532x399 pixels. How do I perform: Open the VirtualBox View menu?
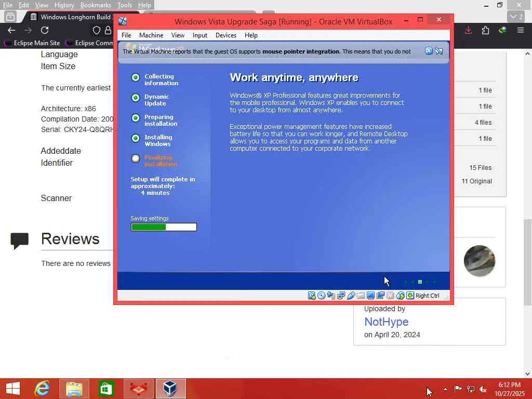click(x=178, y=35)
